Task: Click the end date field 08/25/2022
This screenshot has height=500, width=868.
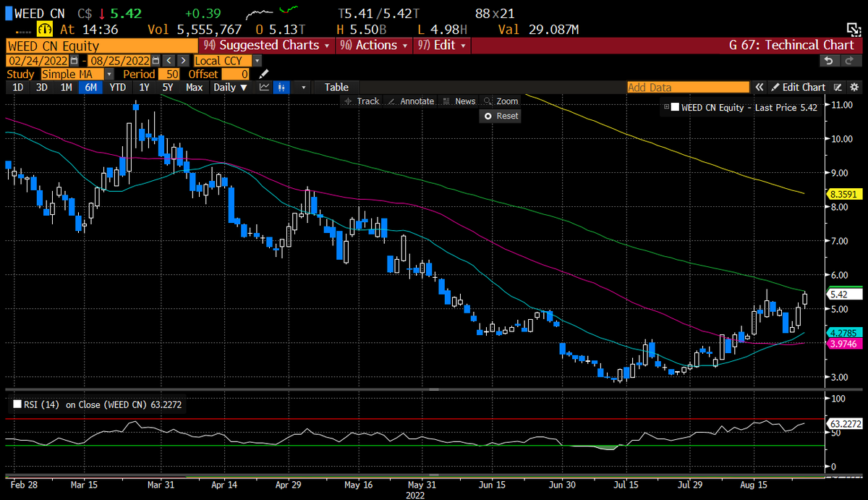Action: [119, 61]
